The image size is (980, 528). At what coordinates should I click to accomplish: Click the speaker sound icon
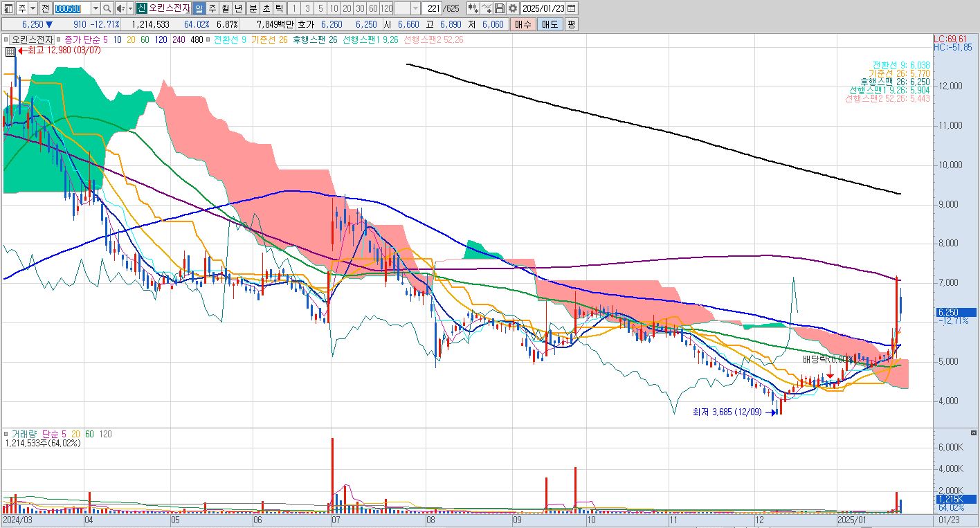(120, 8)
